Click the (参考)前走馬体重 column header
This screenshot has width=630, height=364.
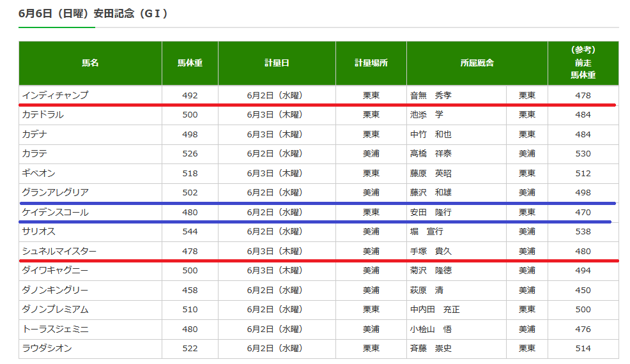click(583, 63)
